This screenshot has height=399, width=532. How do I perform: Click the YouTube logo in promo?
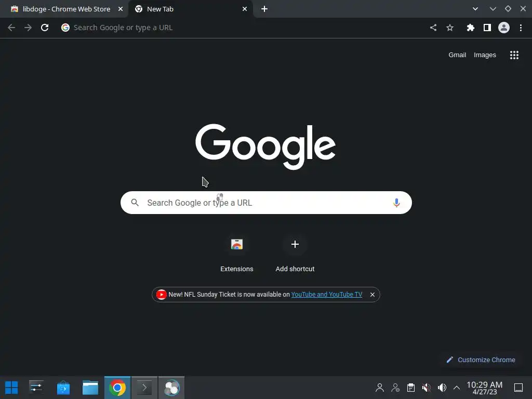(x=161, y=295)
